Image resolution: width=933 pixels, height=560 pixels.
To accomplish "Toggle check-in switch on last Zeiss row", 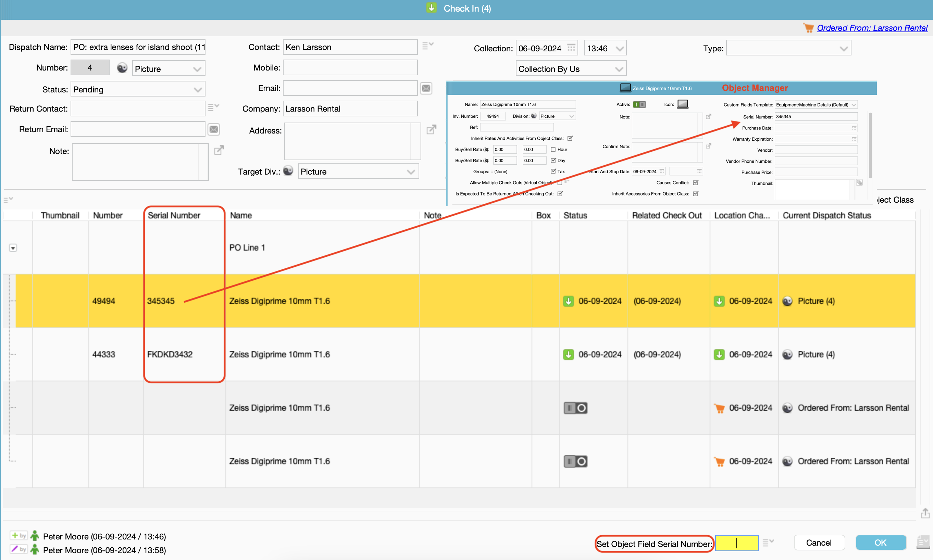I will 575,461.
